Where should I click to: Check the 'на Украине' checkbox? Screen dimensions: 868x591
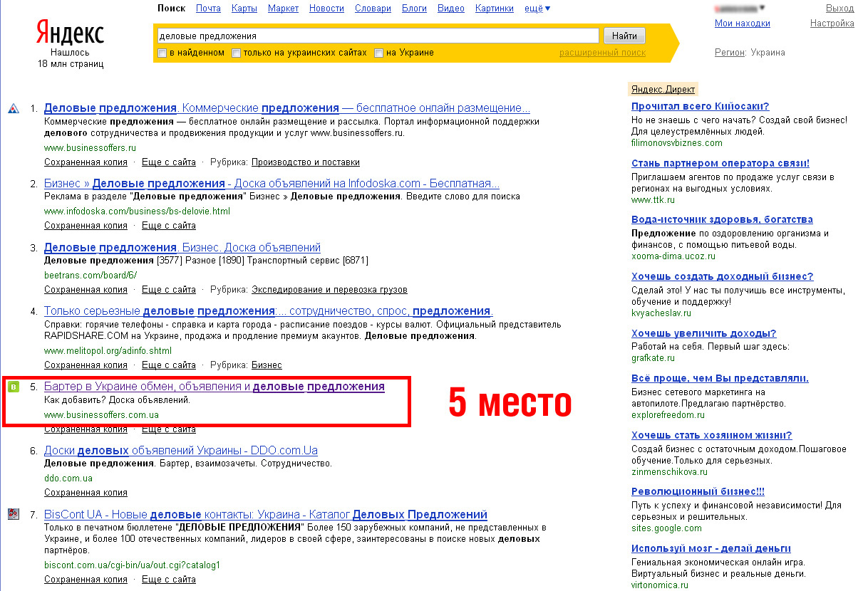(378, 53)
